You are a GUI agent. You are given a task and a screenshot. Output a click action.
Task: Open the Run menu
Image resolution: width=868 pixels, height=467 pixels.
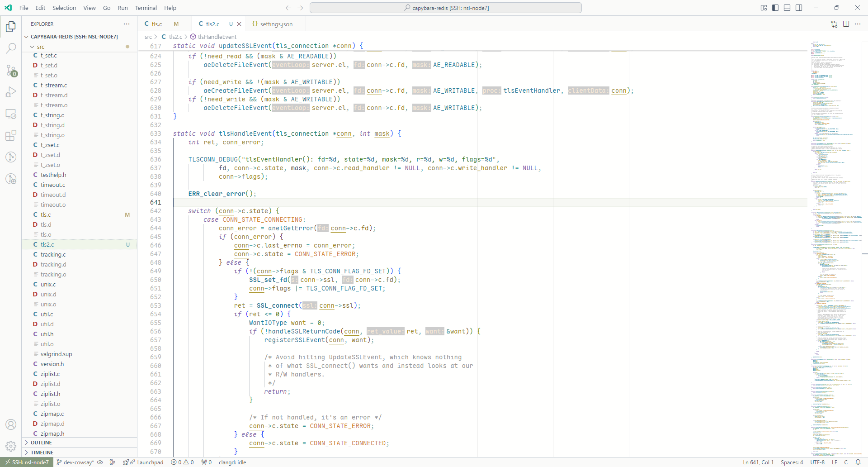pos(123,8)
